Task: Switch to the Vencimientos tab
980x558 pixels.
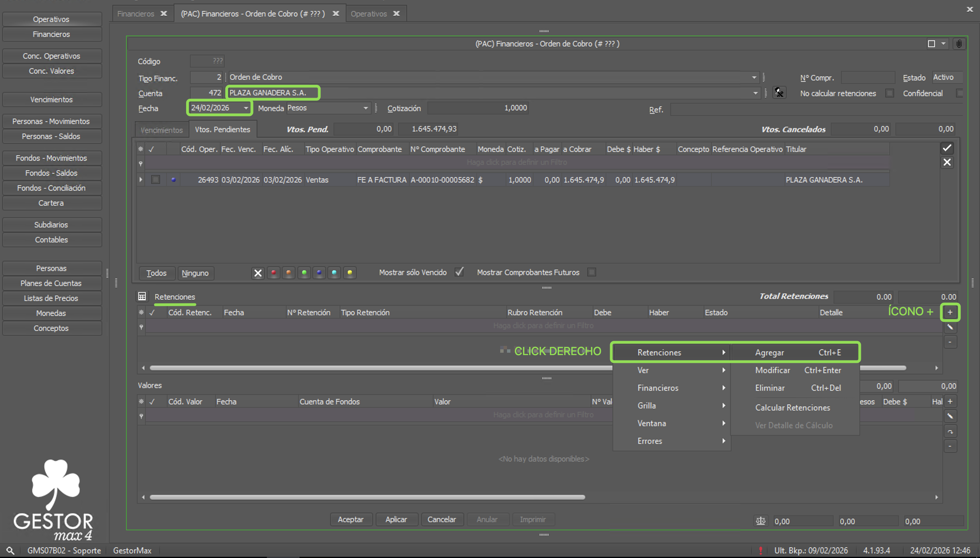Action: [x=162, y=130]
